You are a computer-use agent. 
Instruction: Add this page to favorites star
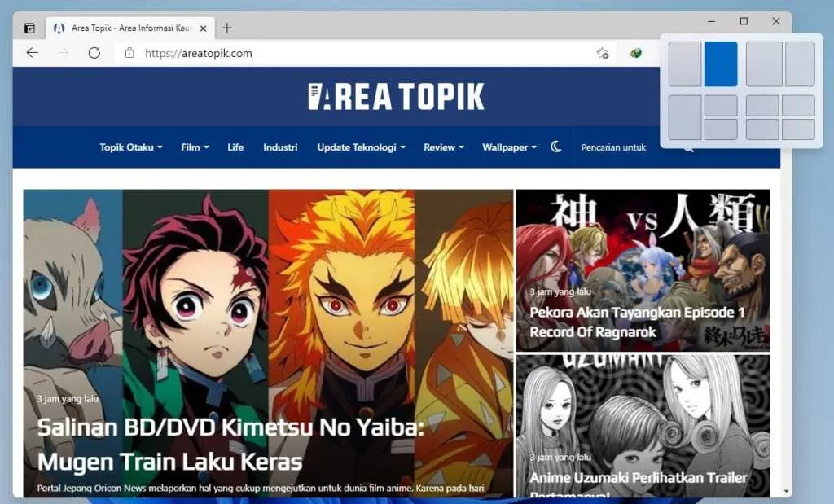602,53
